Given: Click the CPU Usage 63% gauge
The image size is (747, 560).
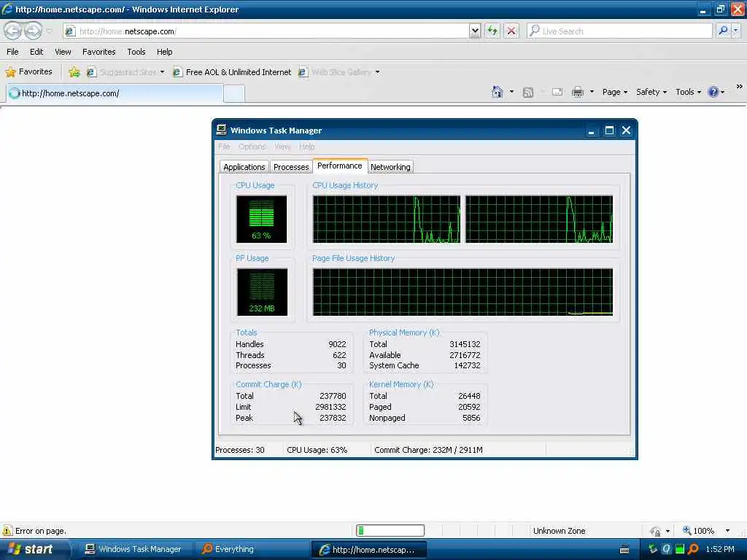Looking at the screenshot, I should [262, 219].
